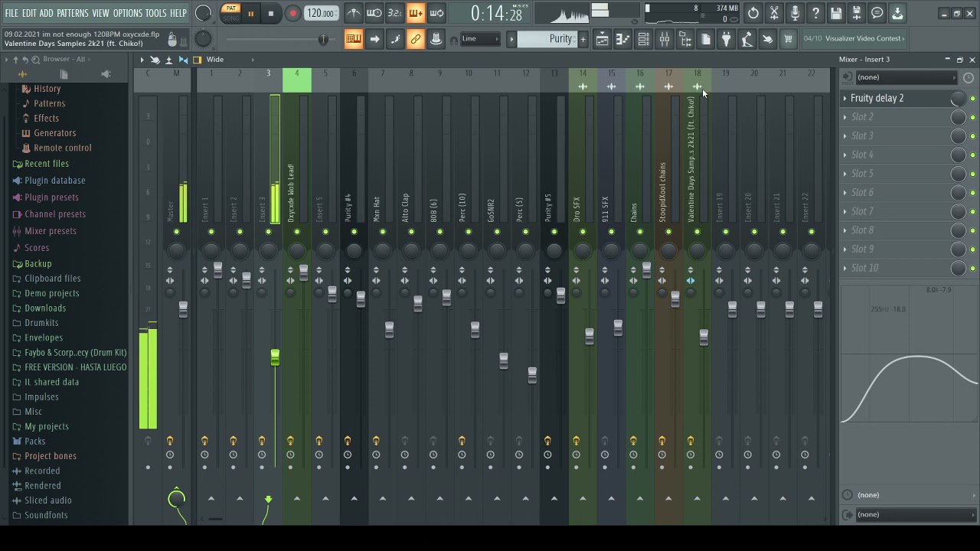The image size is (980, 551).
Task: Toggle step editing mode icon
Action: pyautogui.click(x=395, y=39)
